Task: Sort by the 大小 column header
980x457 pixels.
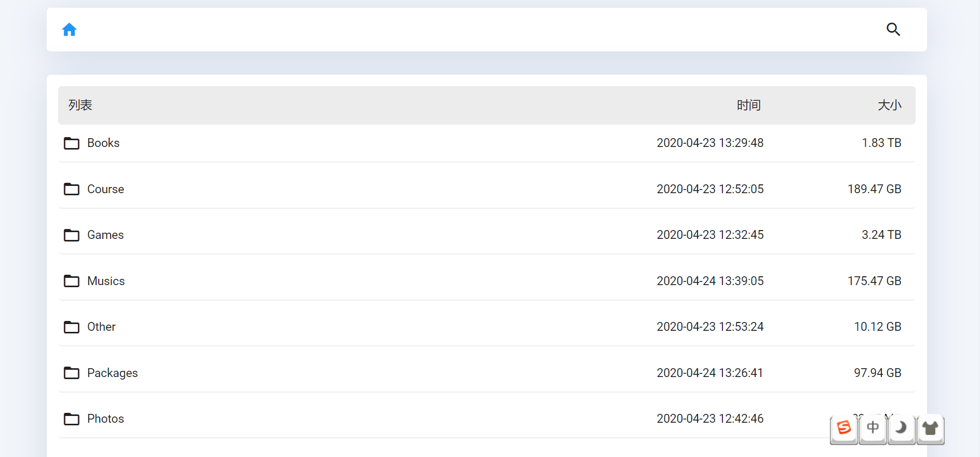Action: point(889,105)
